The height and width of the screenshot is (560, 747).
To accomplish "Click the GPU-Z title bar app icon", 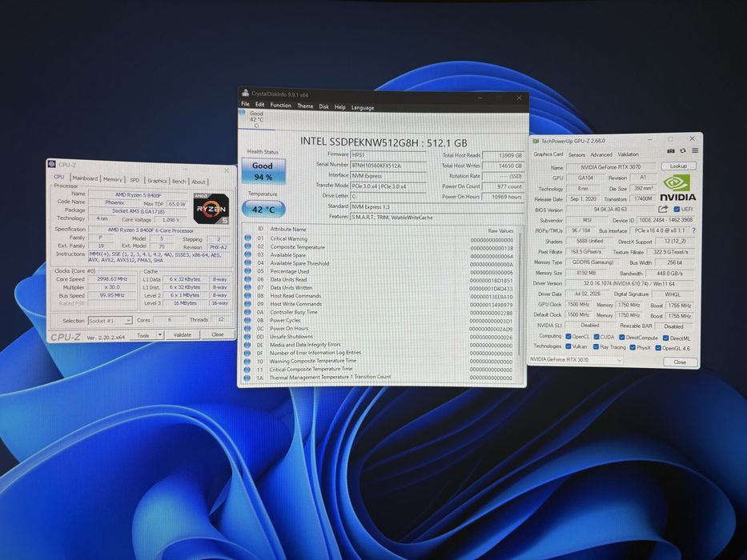I will [536, 141].
